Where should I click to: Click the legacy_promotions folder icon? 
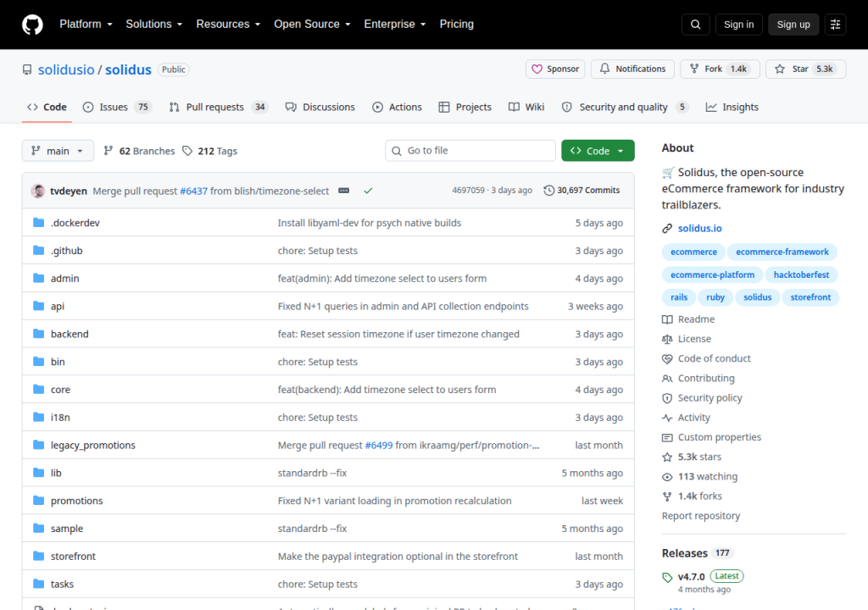pyautogui.click(x=38, y=445)
